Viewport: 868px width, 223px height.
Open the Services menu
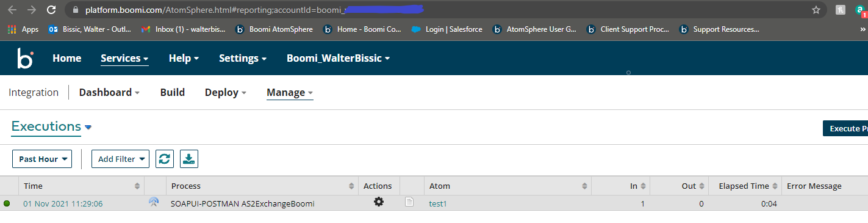[x=124, y=59]
